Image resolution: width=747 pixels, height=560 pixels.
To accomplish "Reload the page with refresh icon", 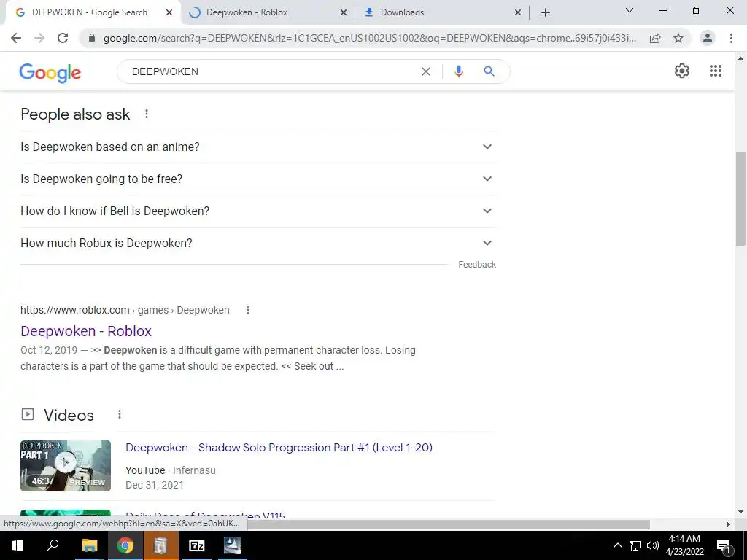I will click(63, 38).
